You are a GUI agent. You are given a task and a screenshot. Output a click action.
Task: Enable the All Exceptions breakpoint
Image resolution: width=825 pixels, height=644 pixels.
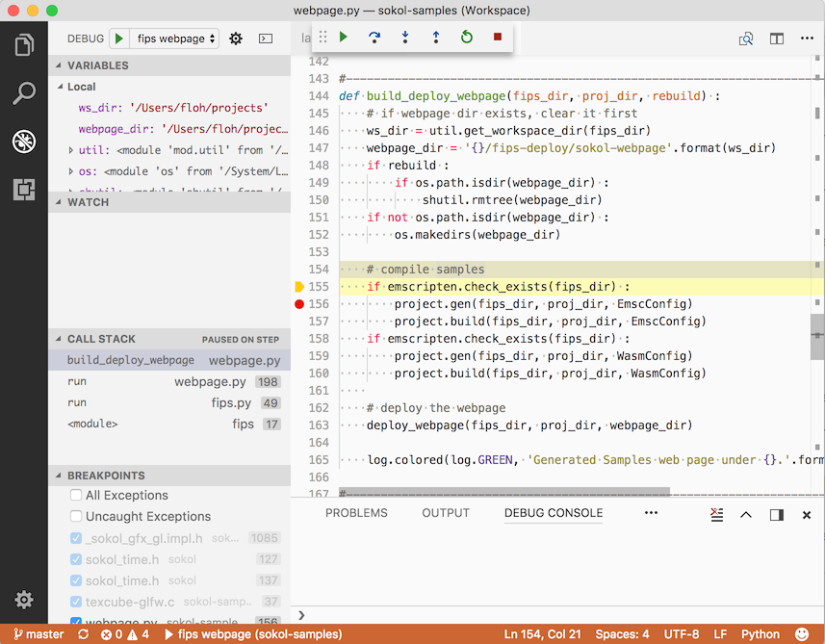(x=76, y=495)
